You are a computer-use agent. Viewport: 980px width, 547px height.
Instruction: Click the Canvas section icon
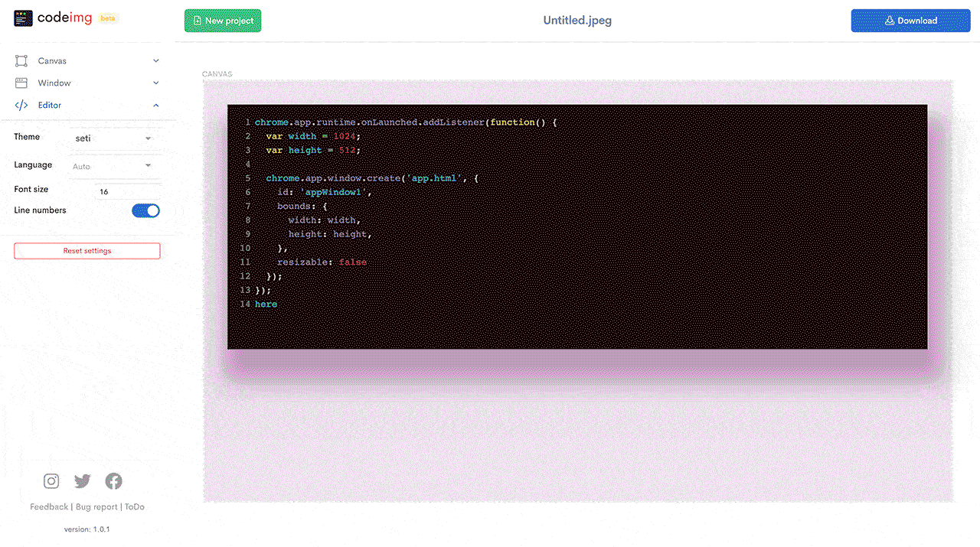pos(21,60)
